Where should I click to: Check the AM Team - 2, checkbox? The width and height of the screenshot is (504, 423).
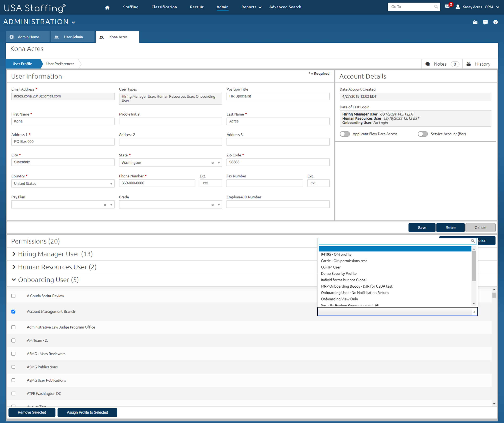[14, 341]
